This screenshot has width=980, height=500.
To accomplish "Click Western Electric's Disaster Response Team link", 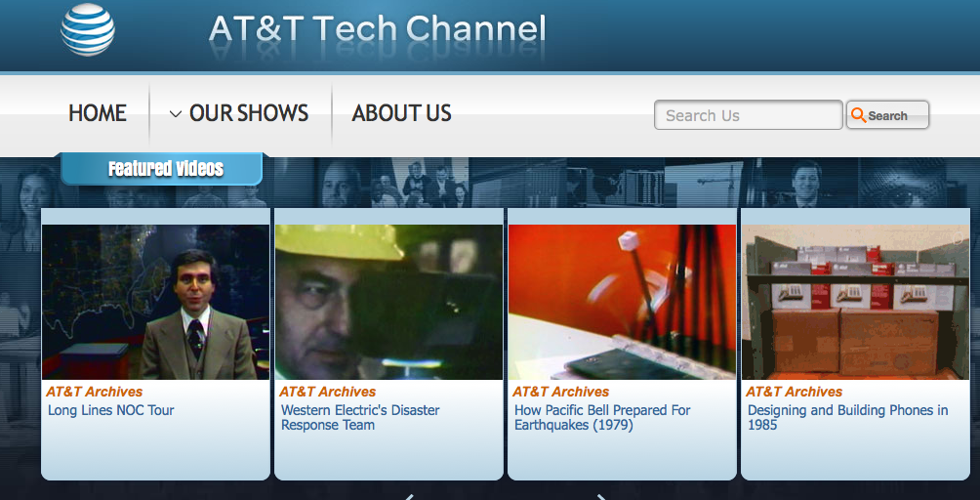I will 360,418.
